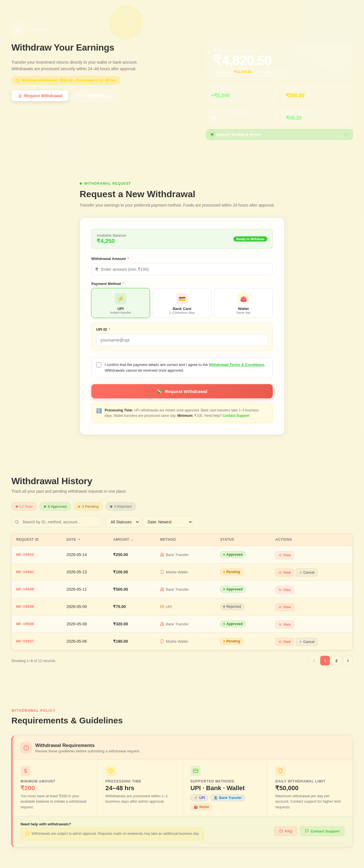
Task: View details of request WD-10040
Action: click(284, 590)
